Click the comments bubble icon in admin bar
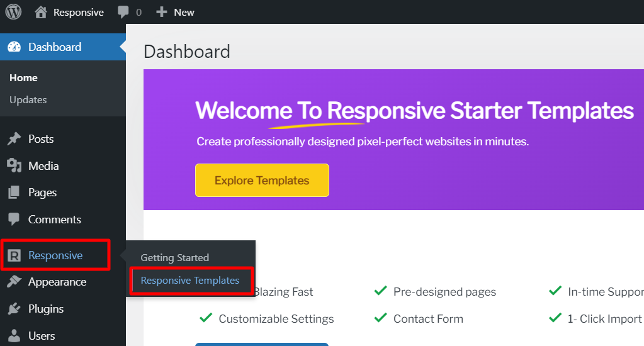Viewport: 644px width, 346px height. (x=123, y=12)
